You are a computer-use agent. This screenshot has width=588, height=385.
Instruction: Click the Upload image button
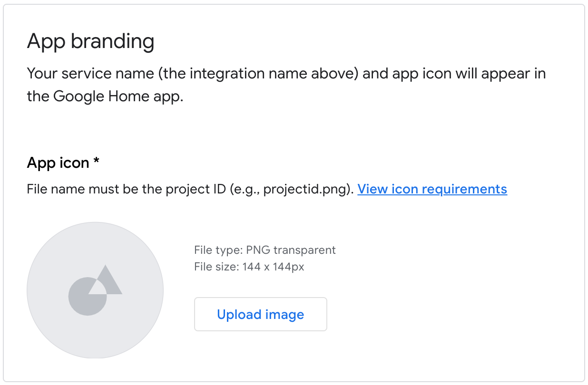(260, 314)
